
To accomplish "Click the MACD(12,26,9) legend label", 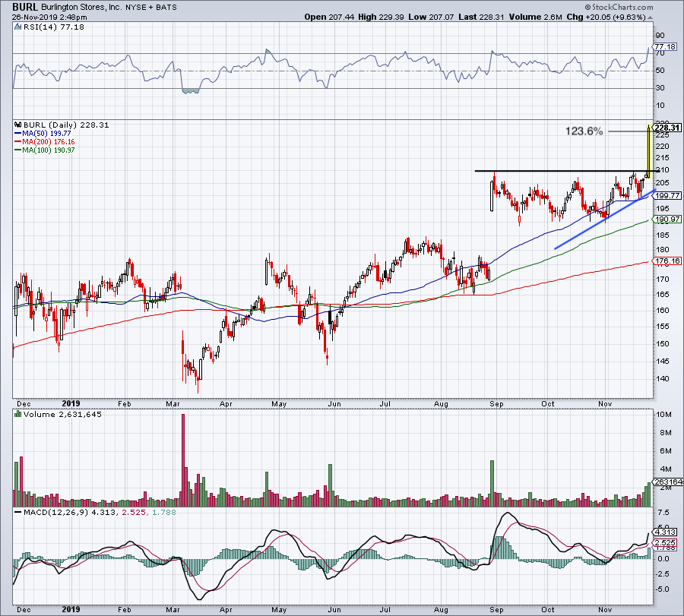I will 55,512.
